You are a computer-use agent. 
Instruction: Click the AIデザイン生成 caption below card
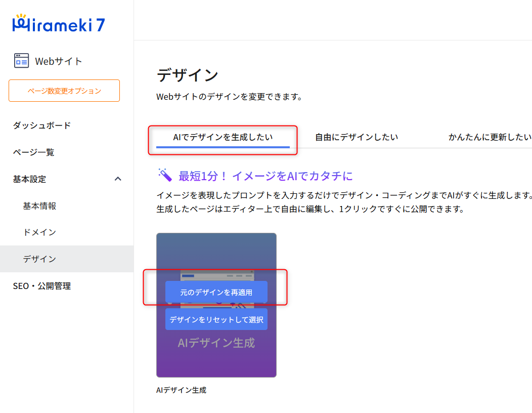click(181, 390)
